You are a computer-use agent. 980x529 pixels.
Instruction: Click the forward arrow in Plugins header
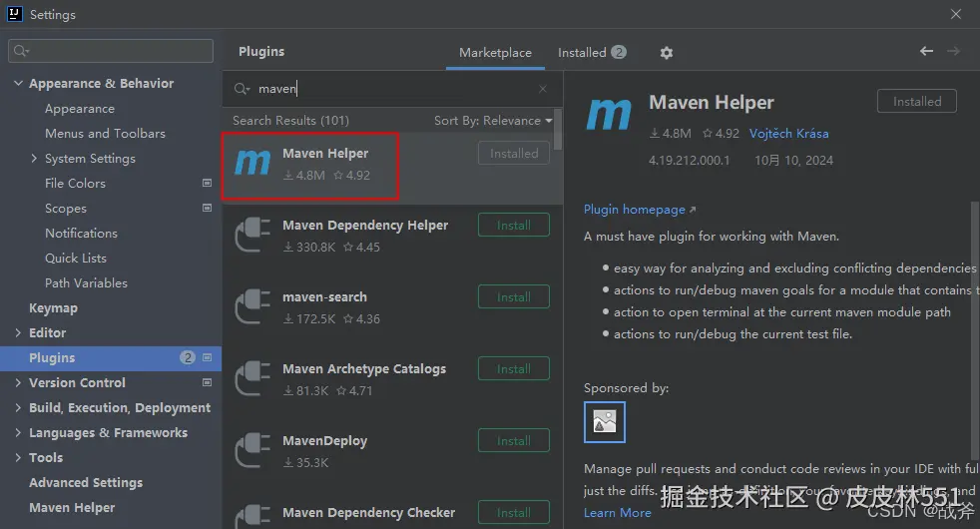[x=953, y=51]
